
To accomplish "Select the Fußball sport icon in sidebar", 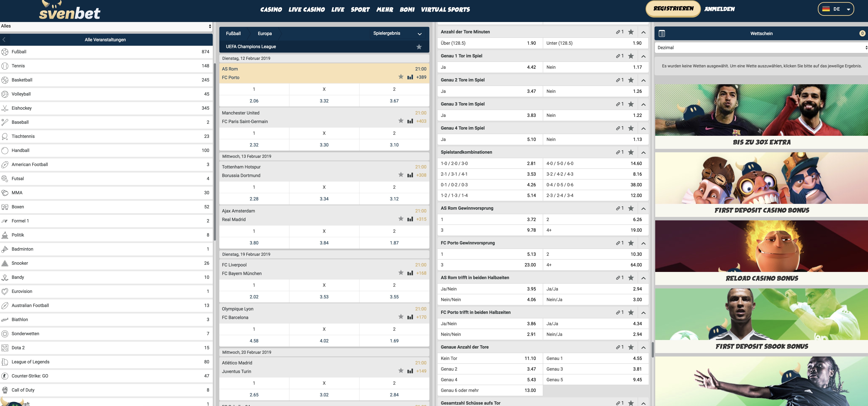I will tap(5, 52).
